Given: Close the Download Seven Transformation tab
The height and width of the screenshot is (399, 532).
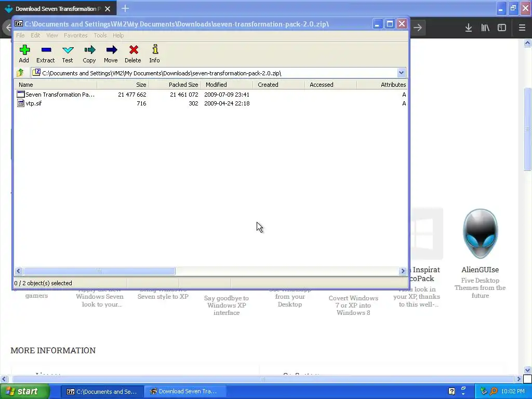Looking at the screenshot, I should tap(108, 9).
